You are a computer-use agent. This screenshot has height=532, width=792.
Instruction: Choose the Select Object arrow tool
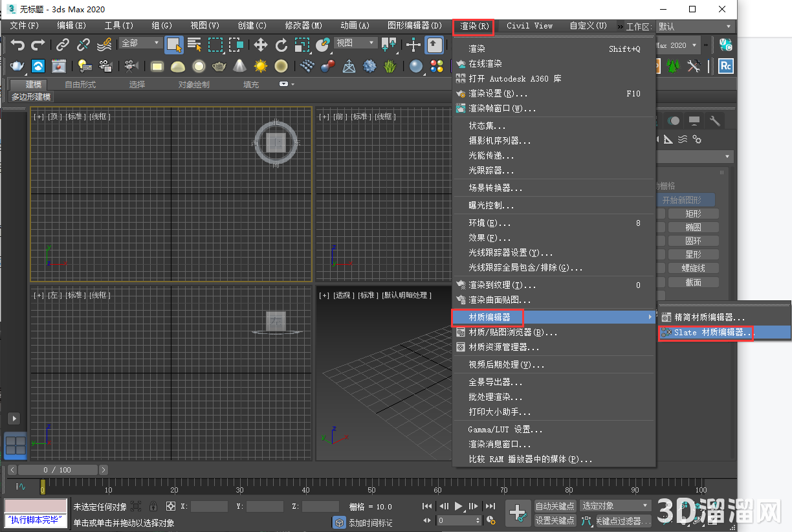[x=173, y=45]
